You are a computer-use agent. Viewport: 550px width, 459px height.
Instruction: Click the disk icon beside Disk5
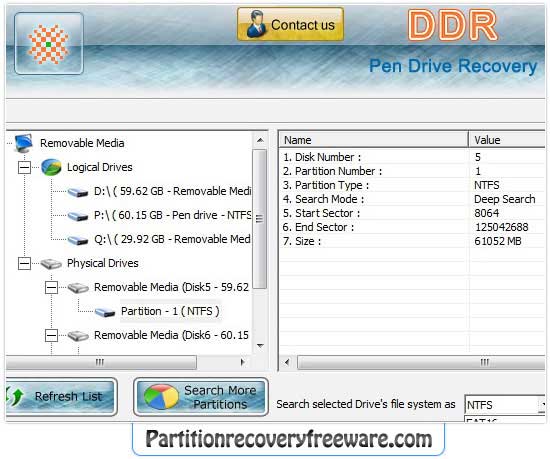click(x=78, y=288)
